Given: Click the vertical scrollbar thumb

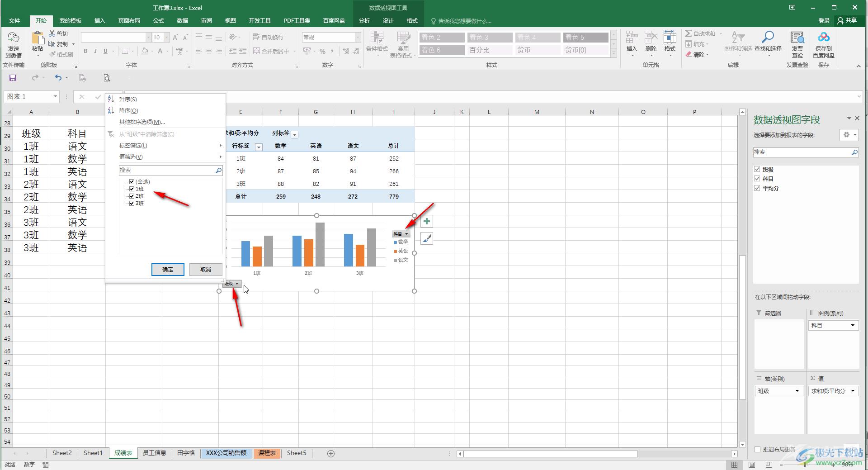Looking at the screenshot, I should point(742,328).
